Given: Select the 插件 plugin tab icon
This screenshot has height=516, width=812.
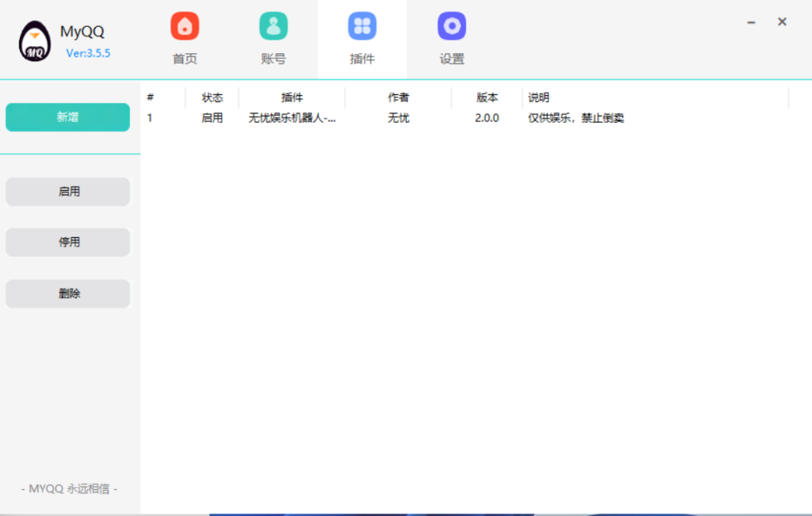Looking at the screenshot, I should pos(362,27).
